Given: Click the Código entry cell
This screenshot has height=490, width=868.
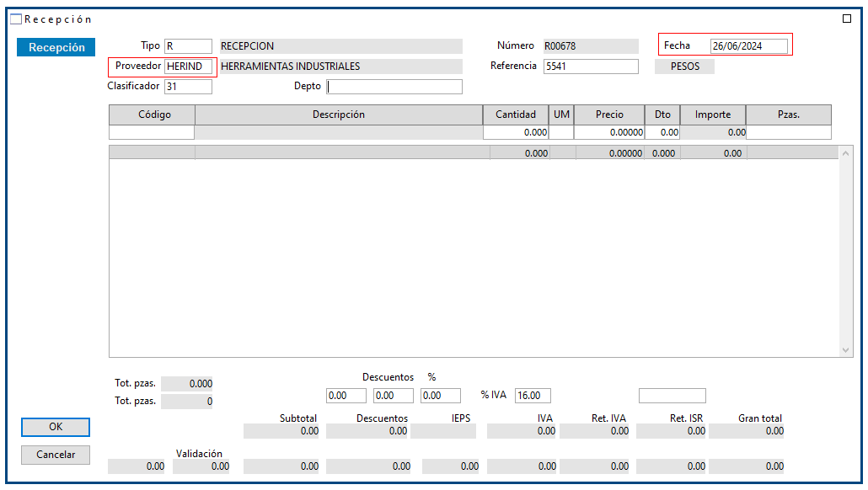Looking at the screenshot, I should tap(152, 132).
